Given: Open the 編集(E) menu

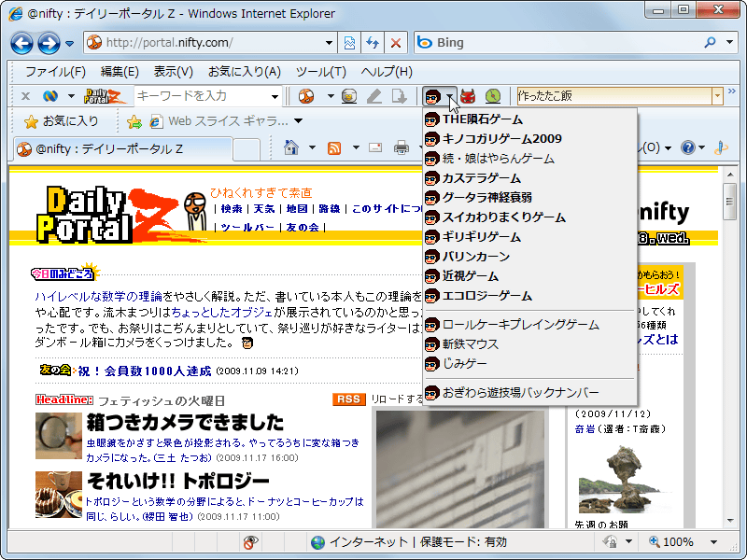Looking at the screenshot, I should (120, 72).
